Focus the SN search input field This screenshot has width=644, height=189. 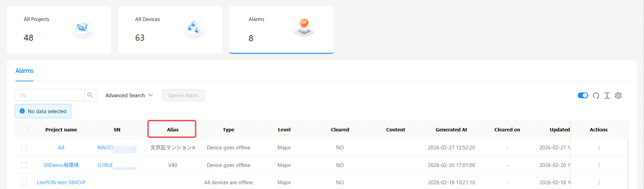(x=50, y=96)
